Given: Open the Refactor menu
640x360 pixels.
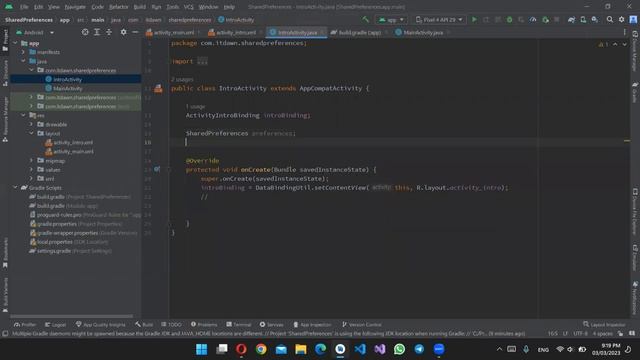Looking at the screenshot, I should [x=118, y=7].
